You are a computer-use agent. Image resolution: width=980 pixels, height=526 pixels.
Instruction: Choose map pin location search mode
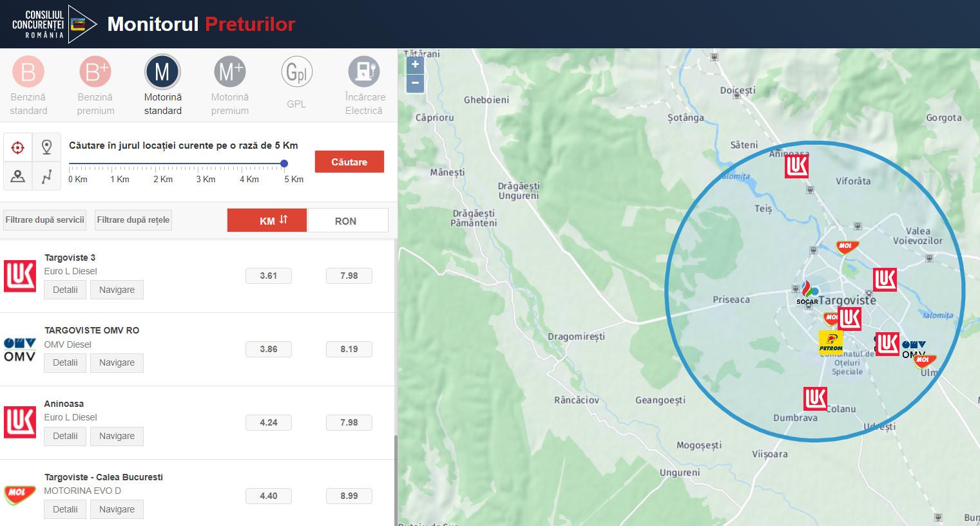[46, 147]
